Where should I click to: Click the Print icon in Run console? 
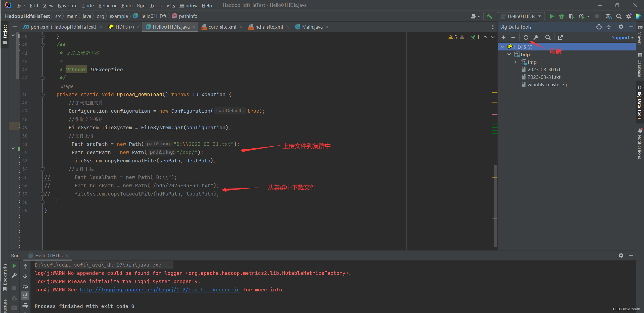click(25, 305)
